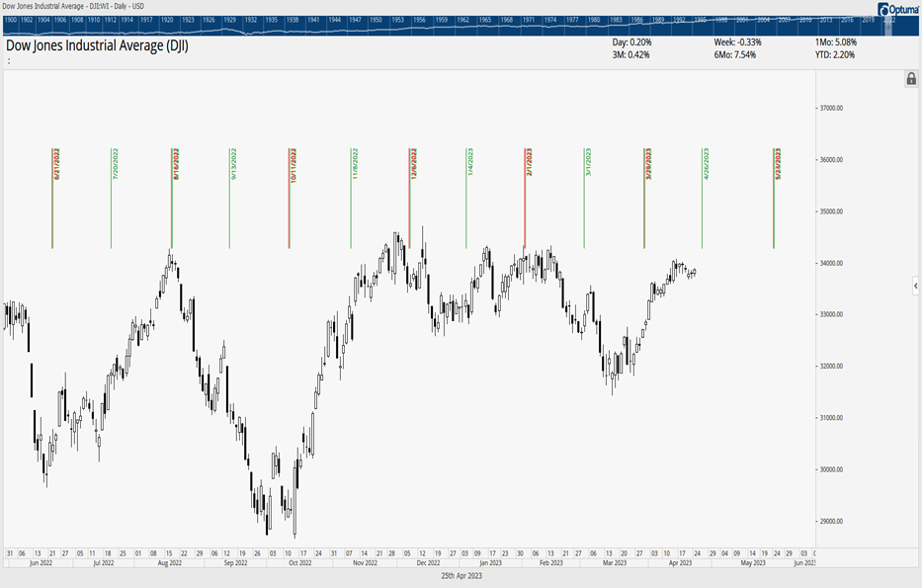Click the 37000.00 price scale label
Viewport: 922px width, 588px height.
click(x=831, y=108)
